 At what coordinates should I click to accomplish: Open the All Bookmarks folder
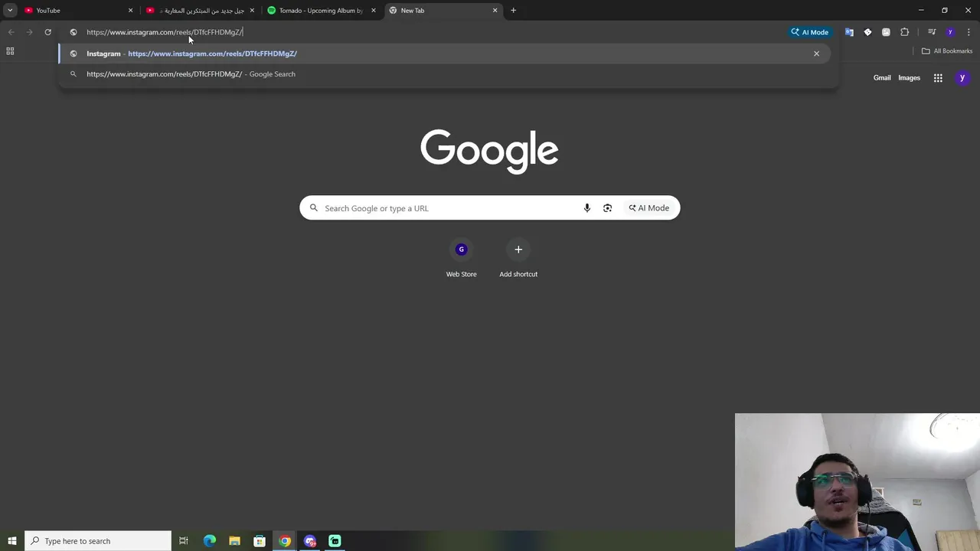point(946,51)
